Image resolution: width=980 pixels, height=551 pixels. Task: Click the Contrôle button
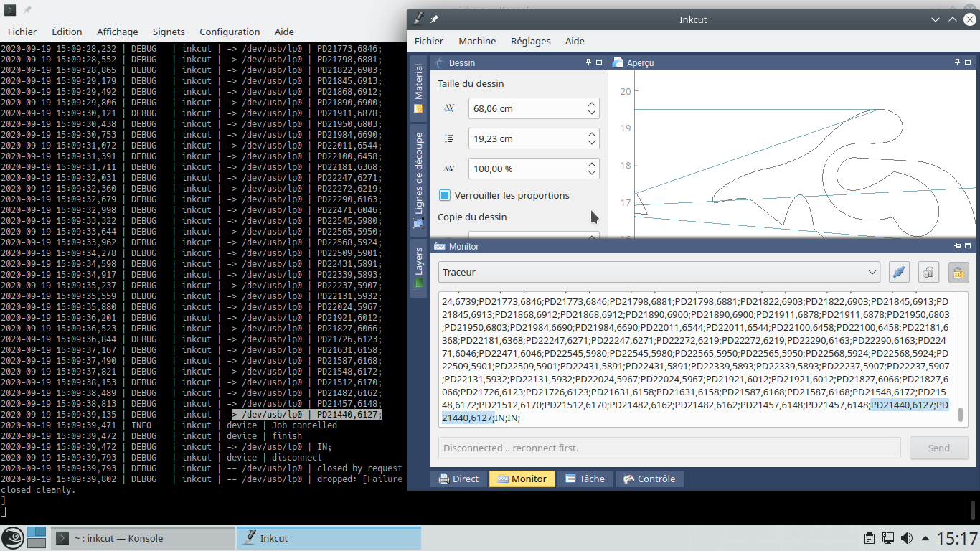649,478
